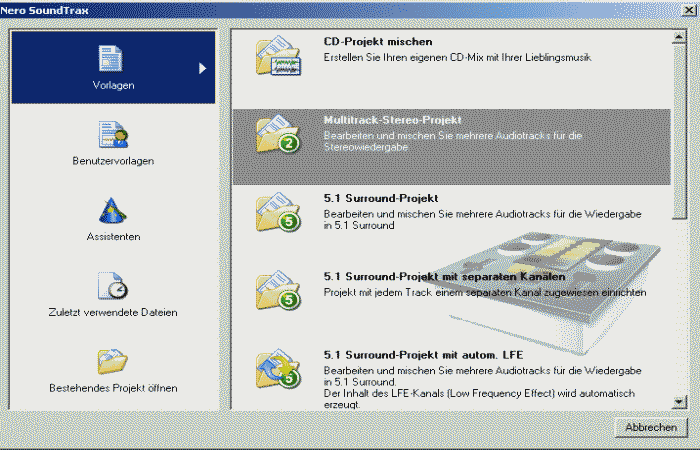Select the 5.1 Surround-Projekt mit autom. LFE title
Screen dimensions: 700x450
423,354
